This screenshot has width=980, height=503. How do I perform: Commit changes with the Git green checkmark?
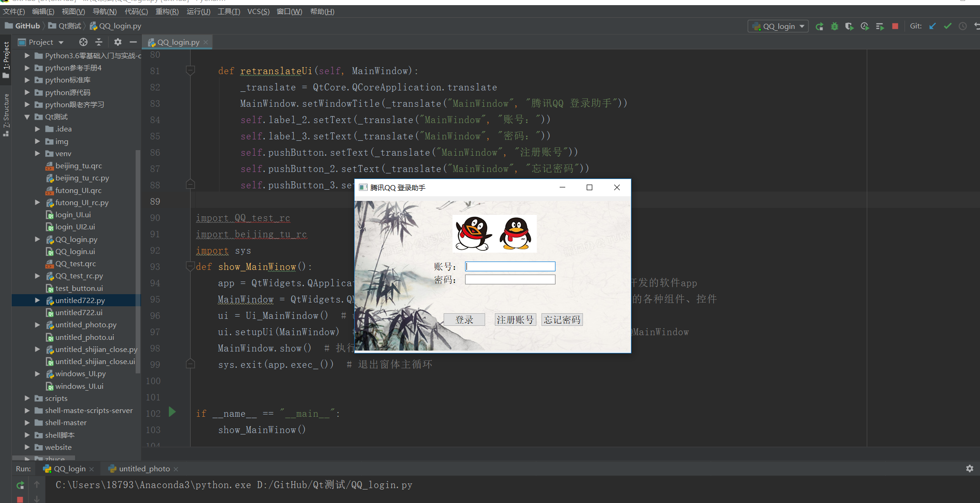(x=947, y=26)
